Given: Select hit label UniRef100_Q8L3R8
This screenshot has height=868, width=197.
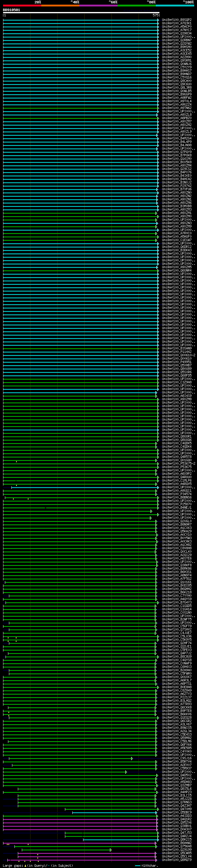Looking at the screenshot, I should point(177,88).
